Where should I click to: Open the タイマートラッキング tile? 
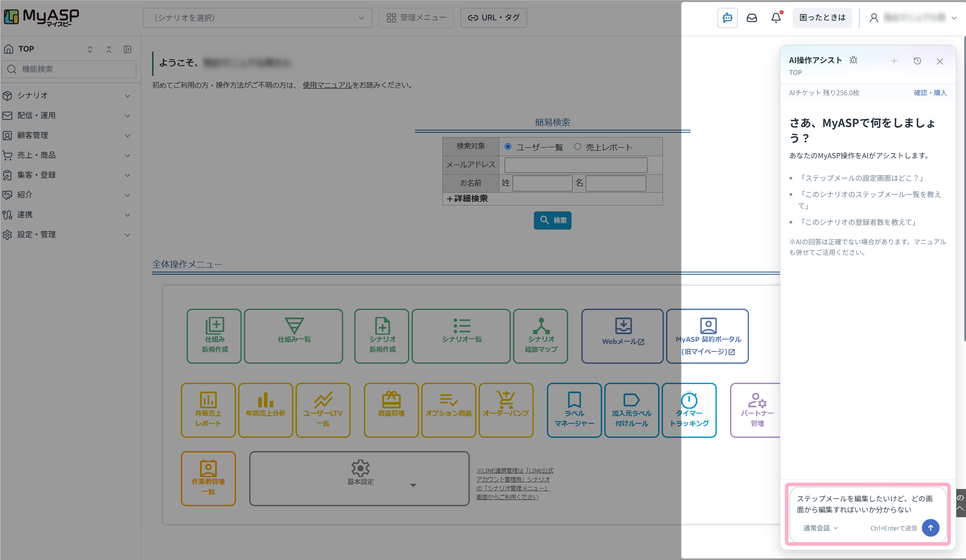pyautogui.click(x=689, y=410)
